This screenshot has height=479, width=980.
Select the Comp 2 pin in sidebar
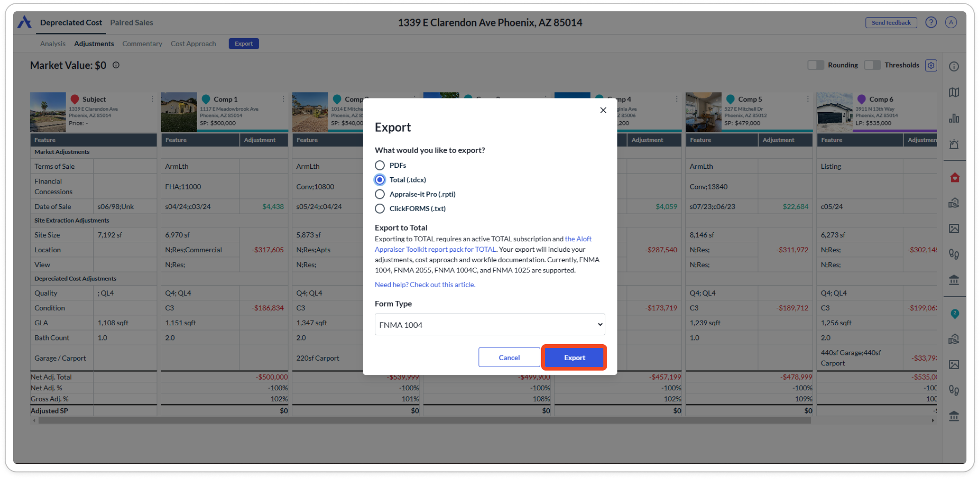955,314
